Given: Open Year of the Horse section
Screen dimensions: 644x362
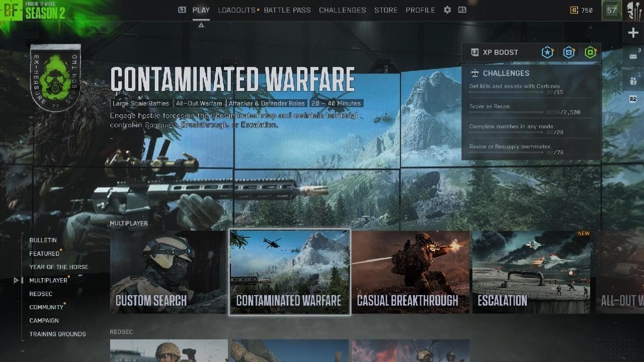Looking at the screenshot, I should point(59,267).
